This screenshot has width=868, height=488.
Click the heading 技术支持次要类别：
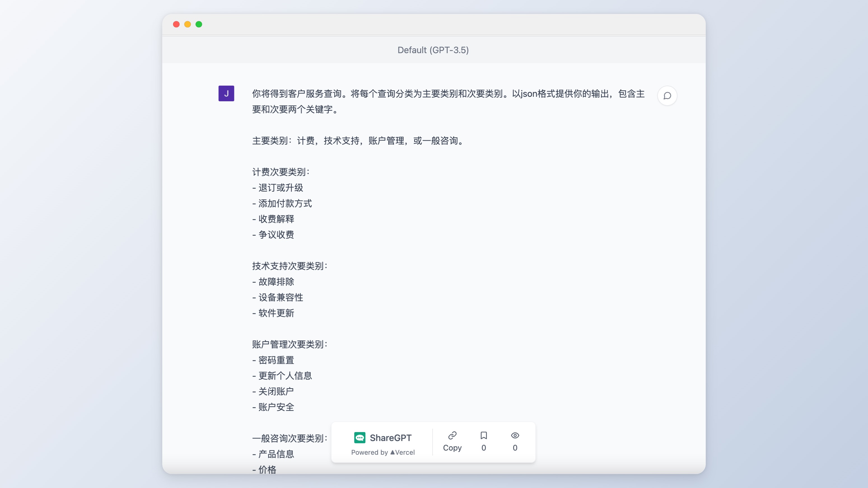(x=290, y=266)
